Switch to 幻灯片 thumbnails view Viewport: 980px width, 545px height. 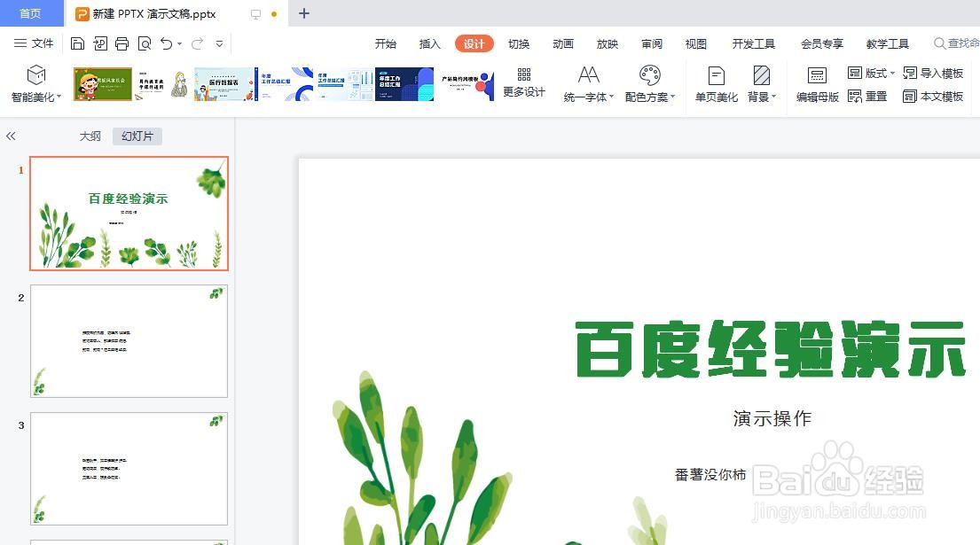tap(137, 136)
